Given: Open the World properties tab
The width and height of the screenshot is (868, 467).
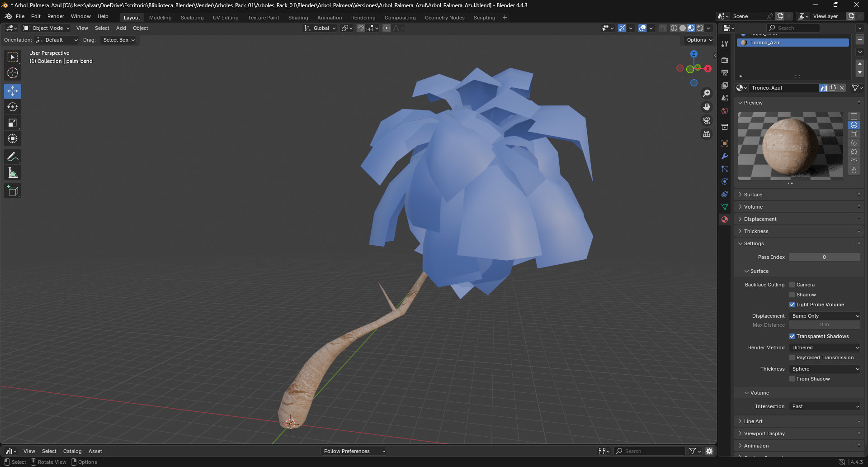Looking at the screenshot, I should click(725, 110).
